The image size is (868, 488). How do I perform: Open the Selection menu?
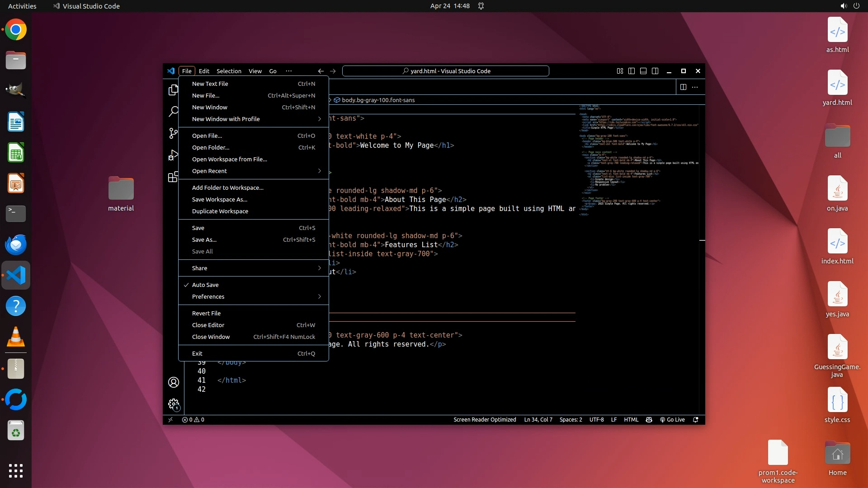pyautogui.click(x=229, y=71)
